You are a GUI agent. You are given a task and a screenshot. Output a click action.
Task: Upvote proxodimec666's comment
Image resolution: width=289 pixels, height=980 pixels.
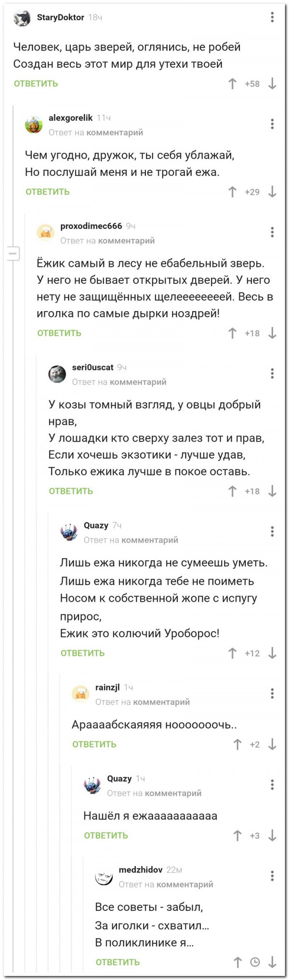[232, 333]
